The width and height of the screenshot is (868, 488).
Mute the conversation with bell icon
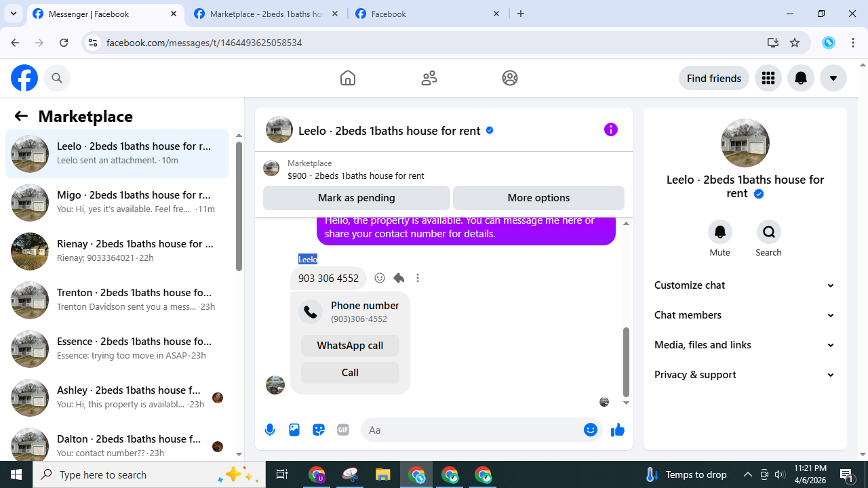tap(720, 232)
